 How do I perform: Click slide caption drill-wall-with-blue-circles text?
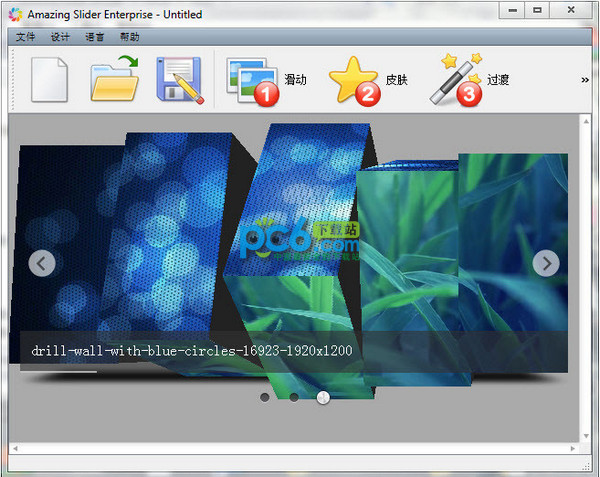pyautogui.click(x=192, y=351)
